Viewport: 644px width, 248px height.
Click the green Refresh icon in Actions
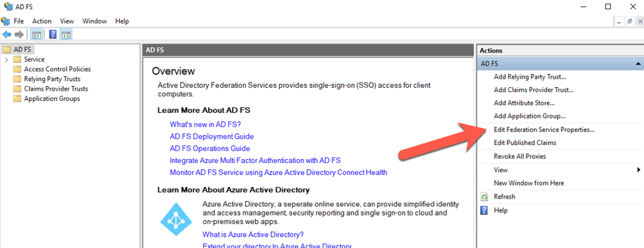pos(485,197)
